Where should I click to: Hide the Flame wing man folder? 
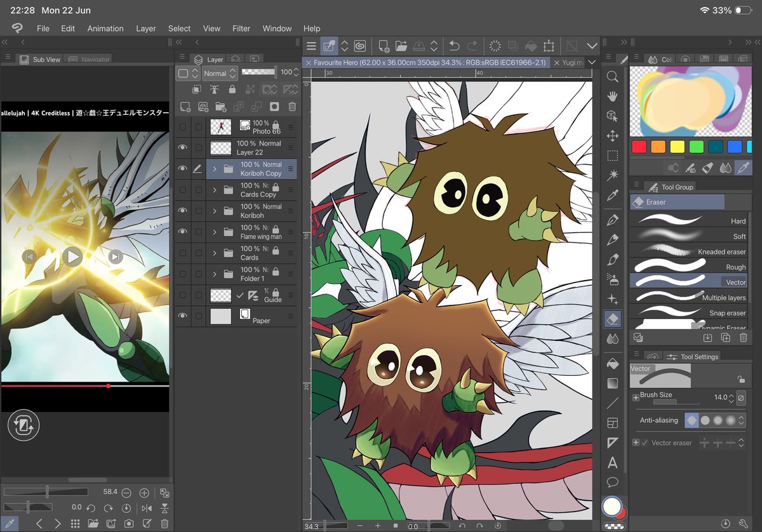[183, 232]
